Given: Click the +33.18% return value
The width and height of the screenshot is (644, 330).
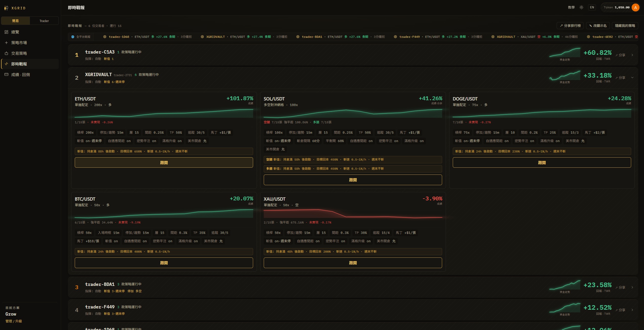Looking at the screenshot, I should click(597, 76).
